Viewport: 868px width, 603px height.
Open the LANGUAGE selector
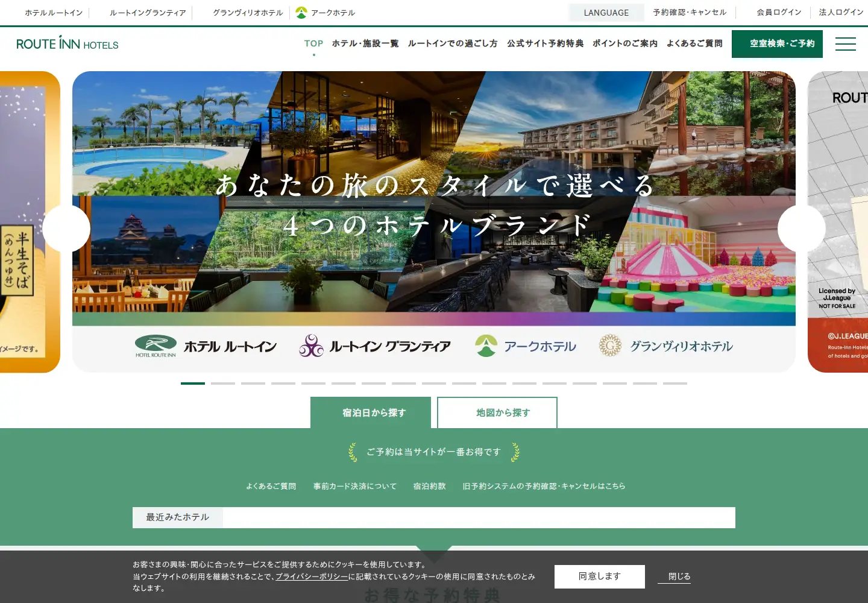point(606,13)
